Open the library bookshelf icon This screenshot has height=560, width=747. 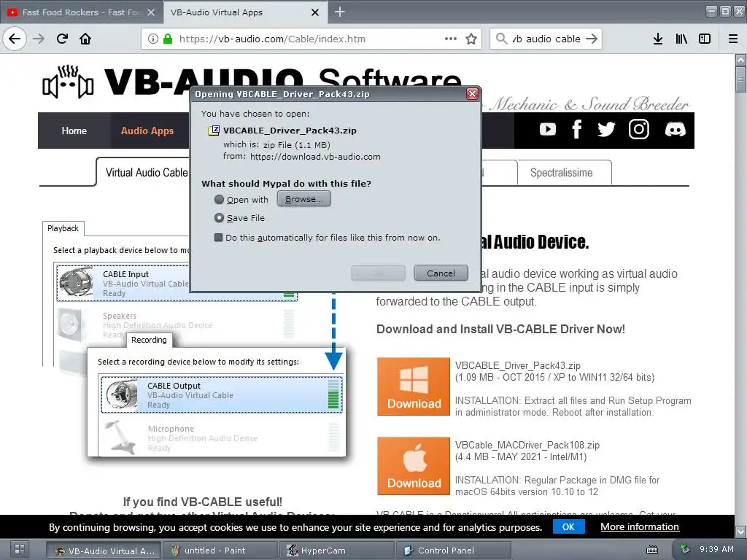point(681,39)
